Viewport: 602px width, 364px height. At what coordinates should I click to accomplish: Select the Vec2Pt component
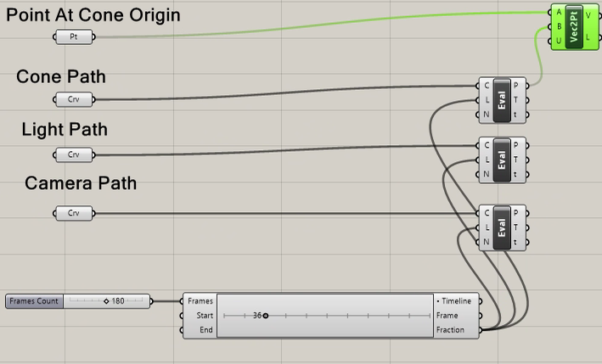[x=574, y=25]
